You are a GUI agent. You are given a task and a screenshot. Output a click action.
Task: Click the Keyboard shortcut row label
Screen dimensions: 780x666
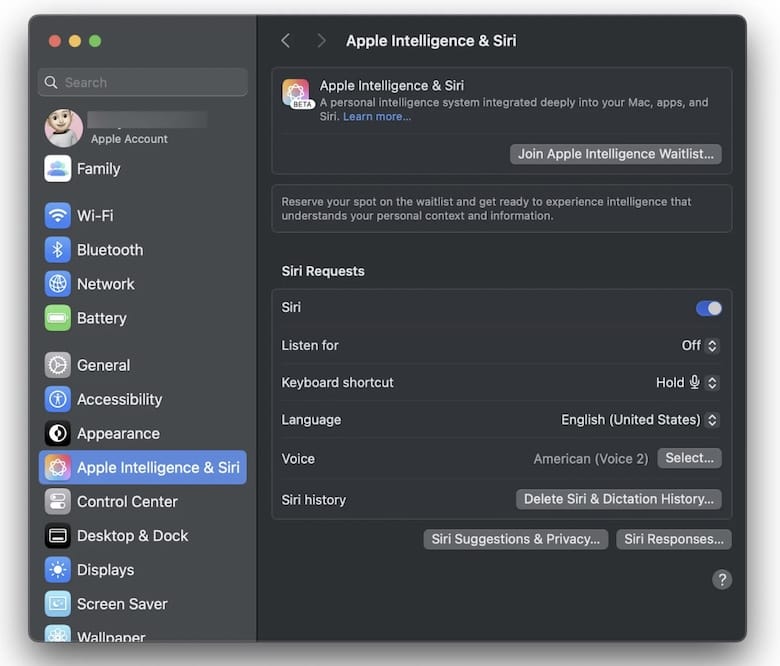coord(337,382)
